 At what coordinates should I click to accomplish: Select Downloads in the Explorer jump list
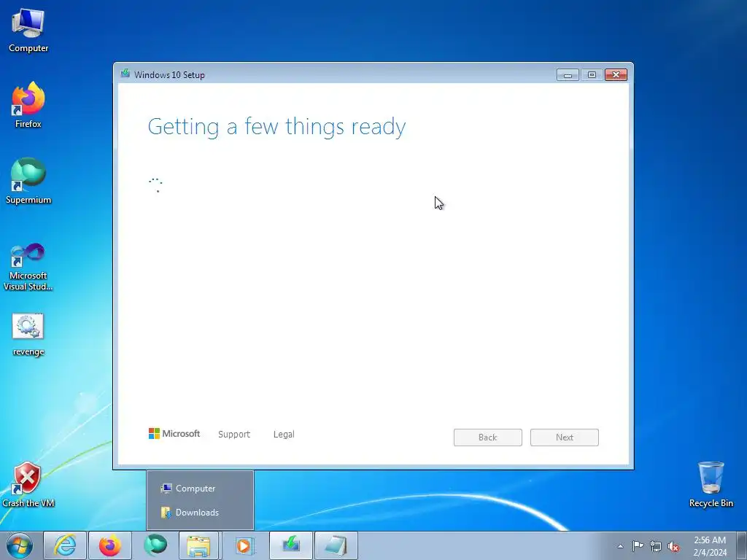tap(200, 513)
